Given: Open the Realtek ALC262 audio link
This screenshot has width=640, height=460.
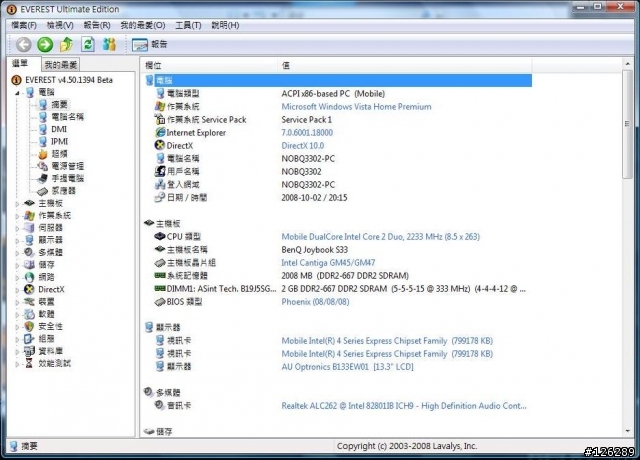Looking at the screenshot, I should pyautogui.click(x=404, y=406).
